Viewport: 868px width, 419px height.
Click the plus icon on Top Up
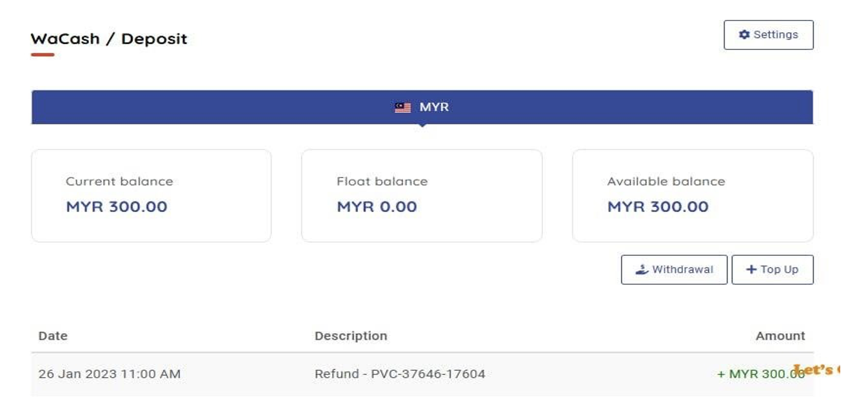[751, 270]
